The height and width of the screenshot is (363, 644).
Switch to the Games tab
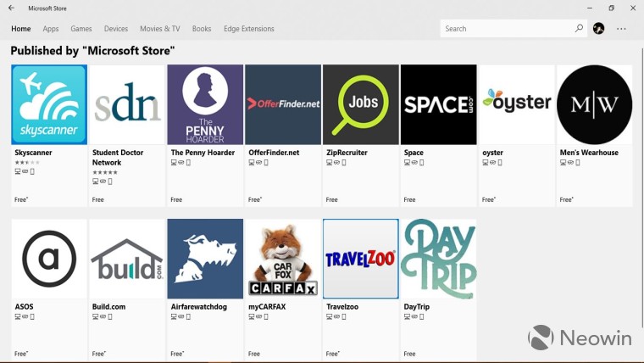tap(80, 29)
